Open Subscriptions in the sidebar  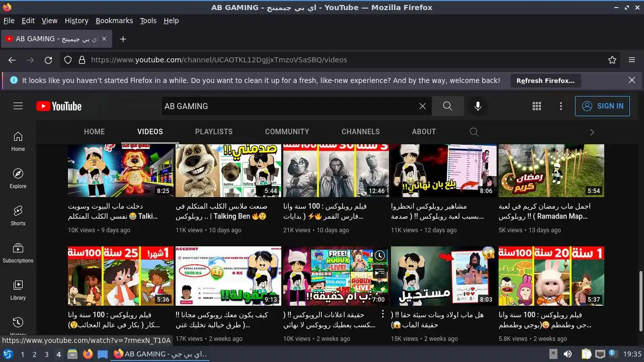(x=18, y=253)
